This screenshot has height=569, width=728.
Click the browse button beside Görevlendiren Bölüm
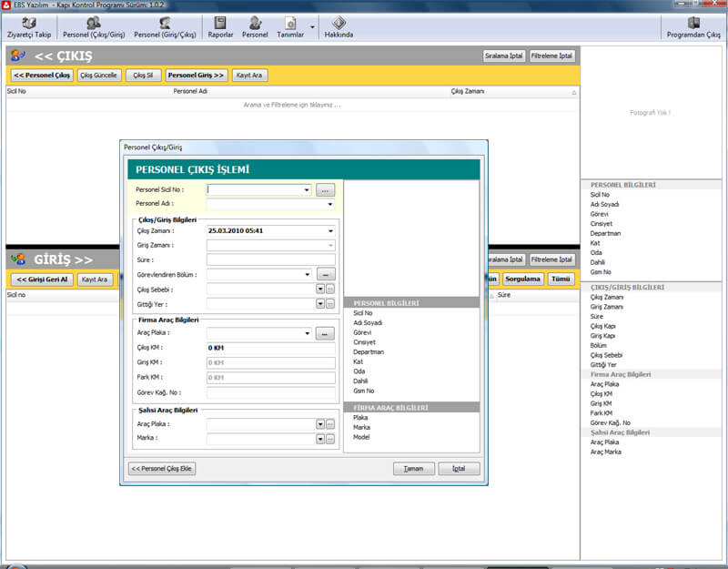pos(326,274)
